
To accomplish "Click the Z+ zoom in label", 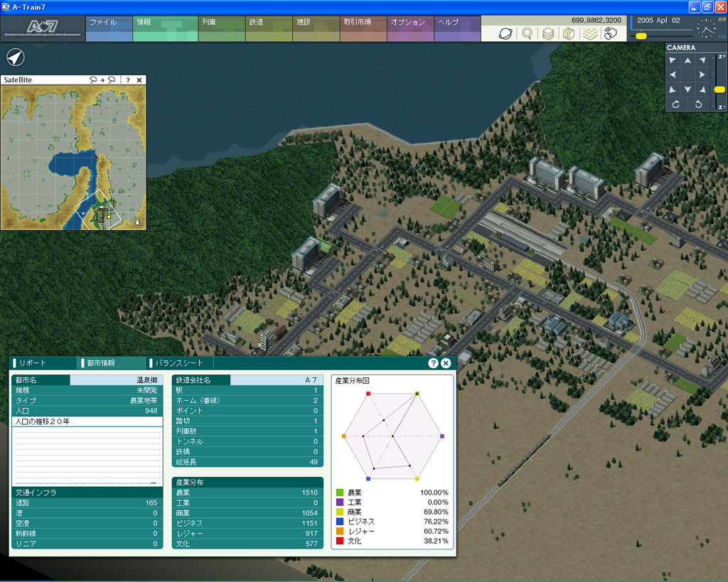I will point(722,56).
